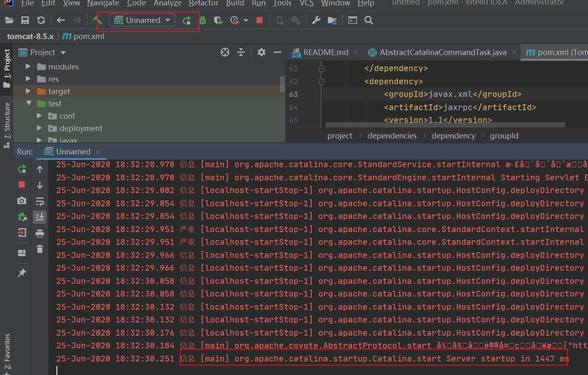Expand the conf folder
Screen dimensions: 588x375
click(x=39, y=115)
